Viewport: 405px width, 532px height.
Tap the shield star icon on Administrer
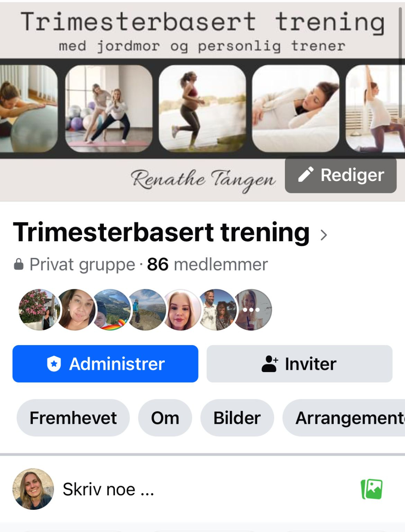[54, 364]
